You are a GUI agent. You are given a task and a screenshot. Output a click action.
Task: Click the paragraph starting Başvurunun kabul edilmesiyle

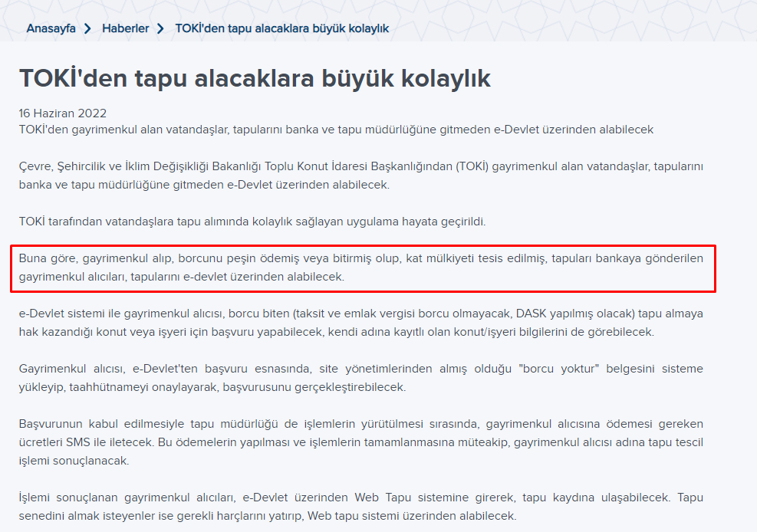(x=361, y=442)
